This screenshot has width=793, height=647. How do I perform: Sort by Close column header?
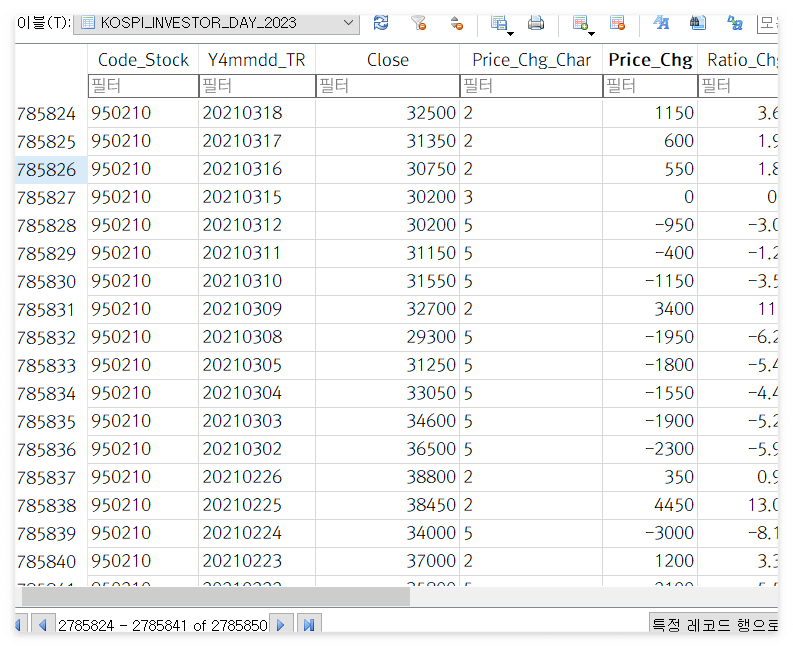[x=387, y=60]
